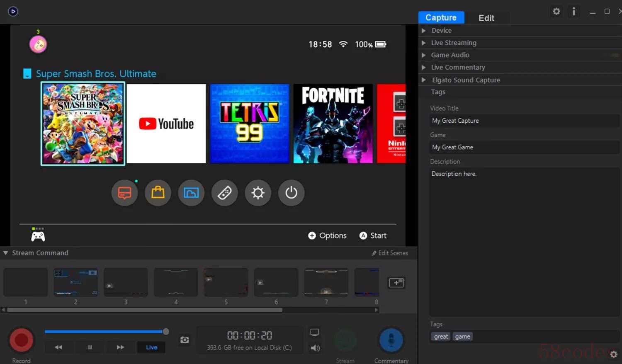Expand the Live Streaming section
This screenshot has width=622, height=364.
(453, 43)
